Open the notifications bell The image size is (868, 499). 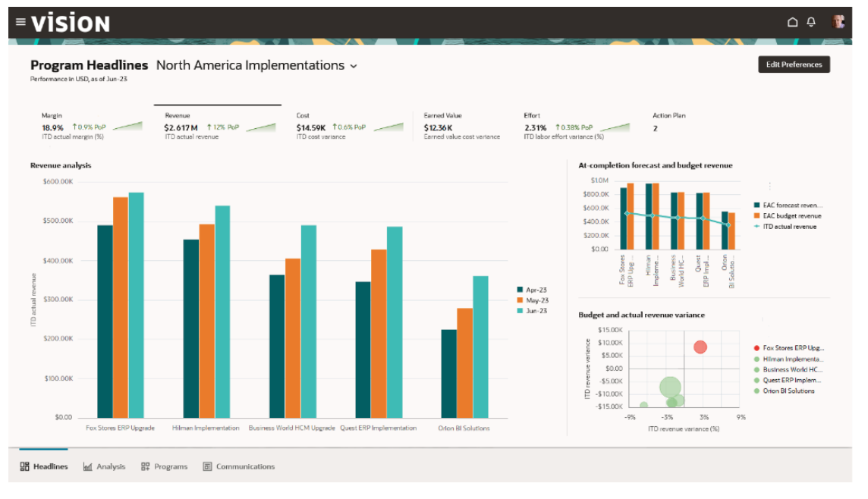click(x=811, y=23)
